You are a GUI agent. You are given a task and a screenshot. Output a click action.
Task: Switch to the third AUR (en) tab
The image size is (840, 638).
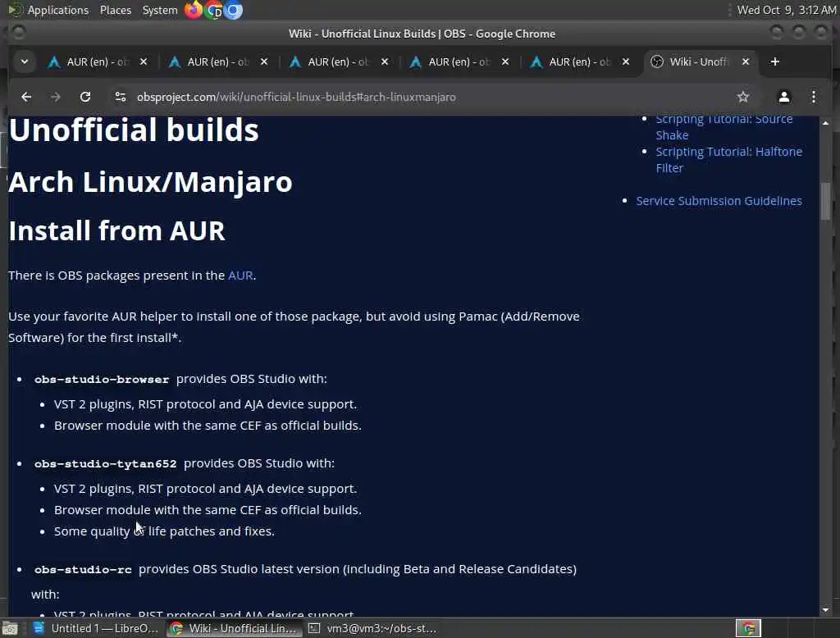339,62
